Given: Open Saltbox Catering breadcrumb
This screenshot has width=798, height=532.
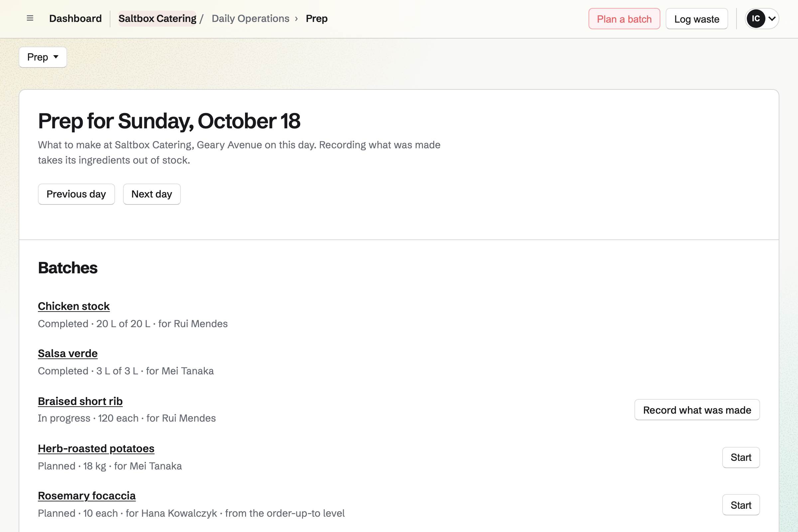Looking at the screenshot, I should (157, 18).
